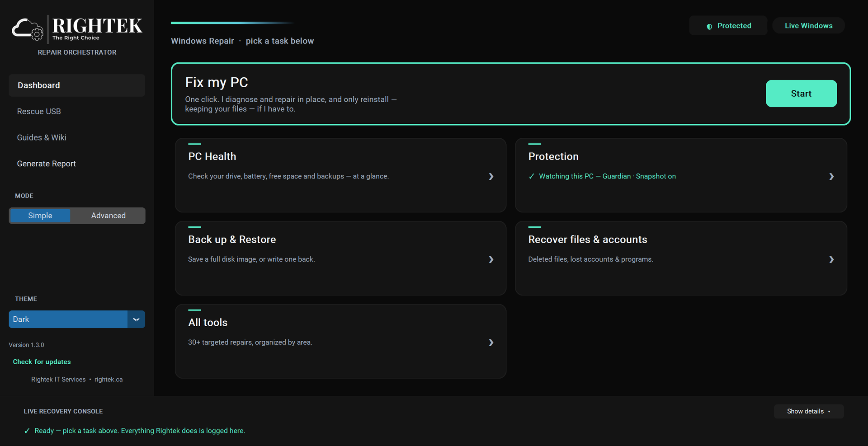The width and height of the screenshot is (868, 446).
Task: Click the checkmark icon in Protection card
Action: click(532, 176)
